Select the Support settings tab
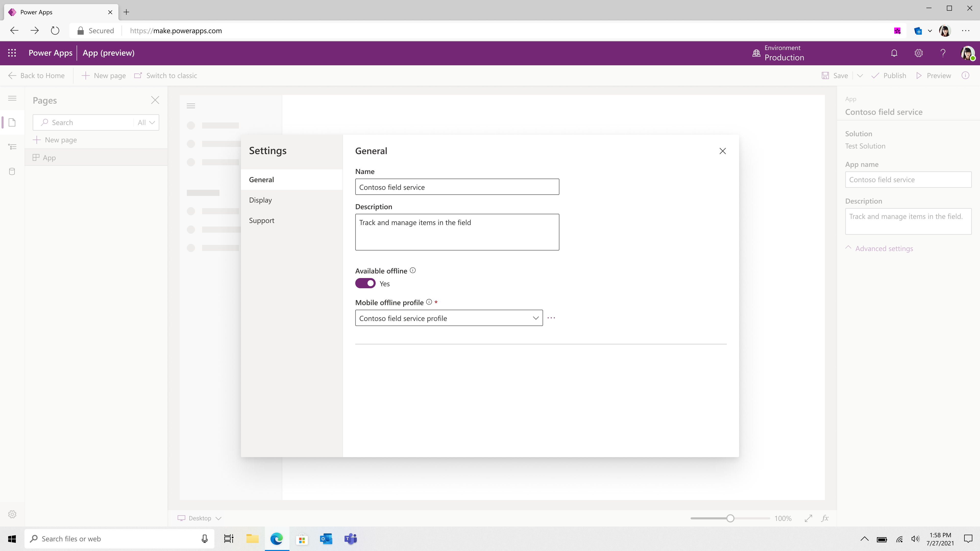 click(262, 220)
